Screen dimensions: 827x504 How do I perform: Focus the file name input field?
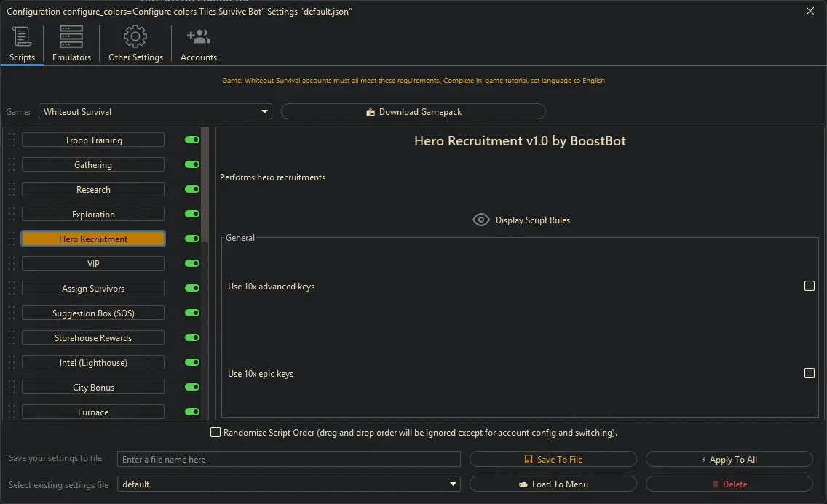tap(289, 459)
